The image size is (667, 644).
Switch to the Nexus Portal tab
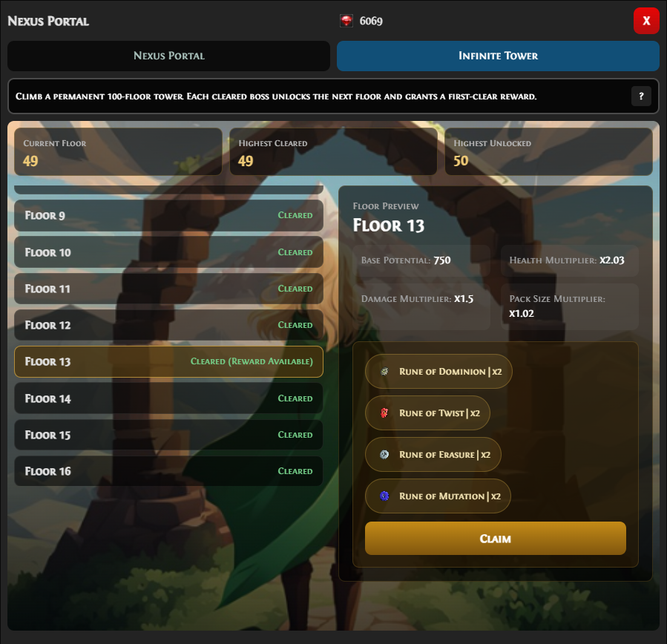coord(169,56)
